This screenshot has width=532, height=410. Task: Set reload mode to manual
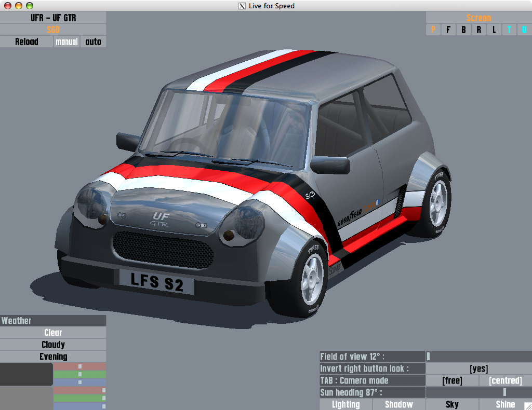click(x=66, y=42)
